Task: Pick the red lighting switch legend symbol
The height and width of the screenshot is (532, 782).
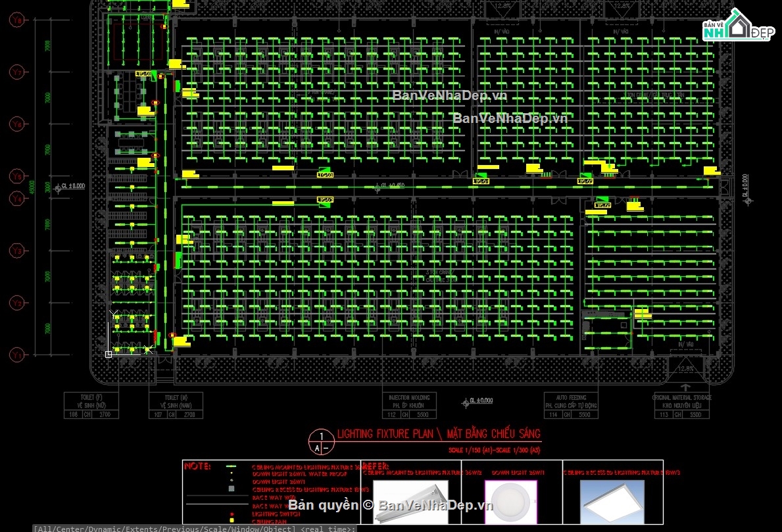Action: (x=231, y=514)
